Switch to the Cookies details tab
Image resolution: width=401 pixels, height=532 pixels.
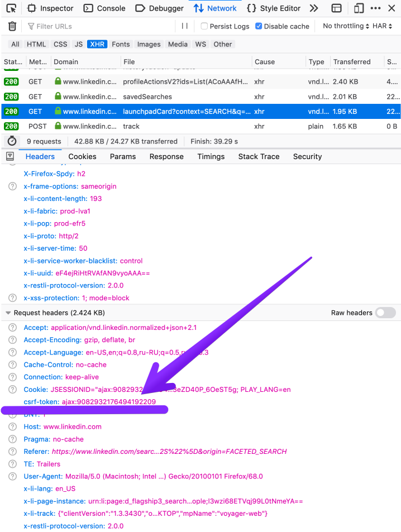click(83, 156)
